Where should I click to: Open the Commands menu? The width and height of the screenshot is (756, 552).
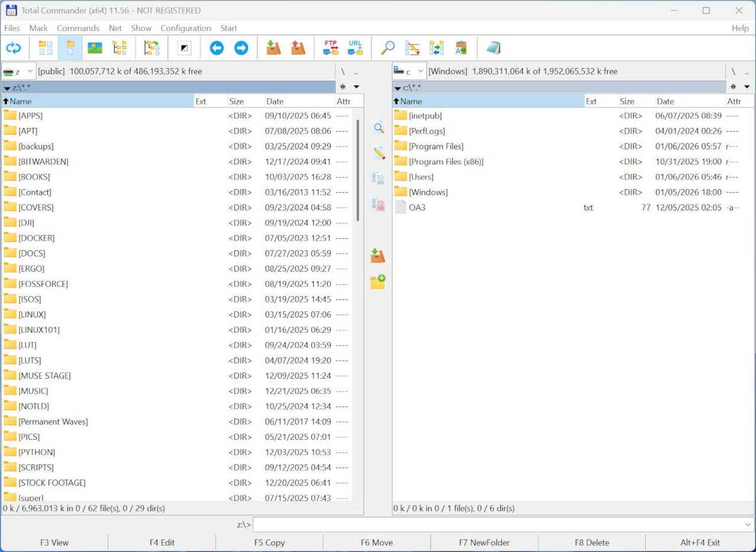(x=78, y=28)
